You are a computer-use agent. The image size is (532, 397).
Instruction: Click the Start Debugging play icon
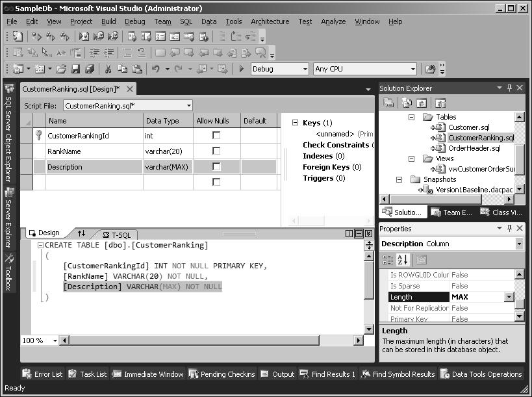(x=241, y=69)
